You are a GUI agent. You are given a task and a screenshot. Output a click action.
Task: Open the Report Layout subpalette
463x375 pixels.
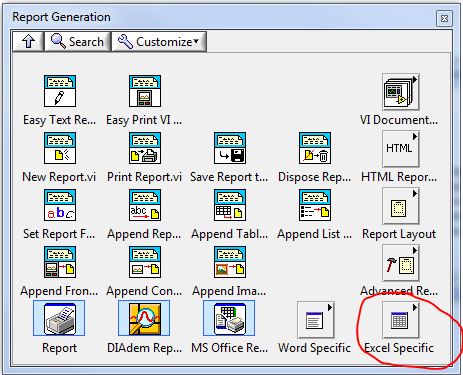click(x=400, y=206)
